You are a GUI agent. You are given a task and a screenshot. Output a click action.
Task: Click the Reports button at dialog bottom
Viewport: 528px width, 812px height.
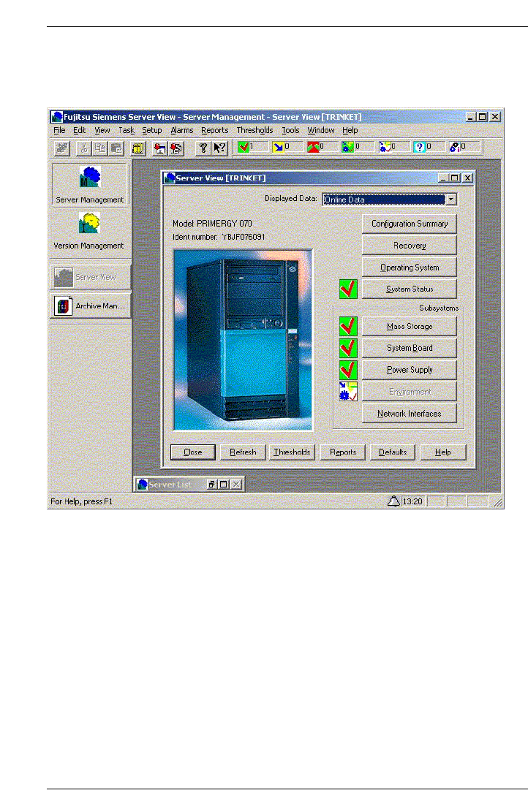[342, 452]
